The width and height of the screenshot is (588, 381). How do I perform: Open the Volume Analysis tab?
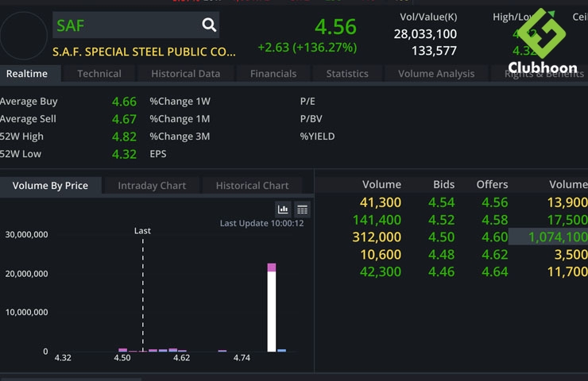point(436,74)
